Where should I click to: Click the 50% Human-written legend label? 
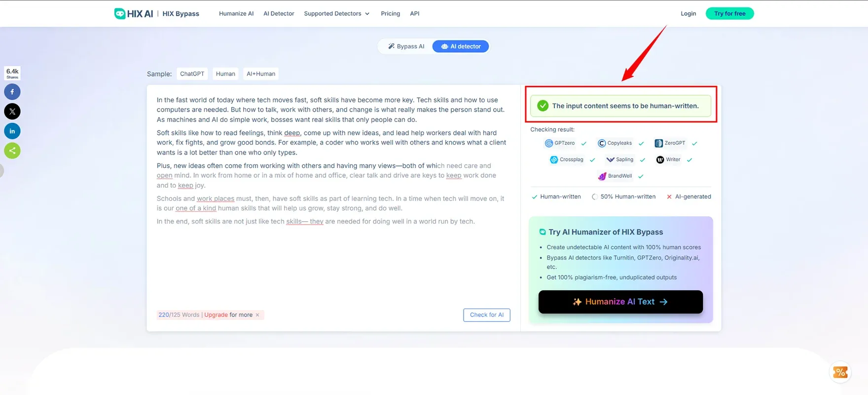[628, 197]
